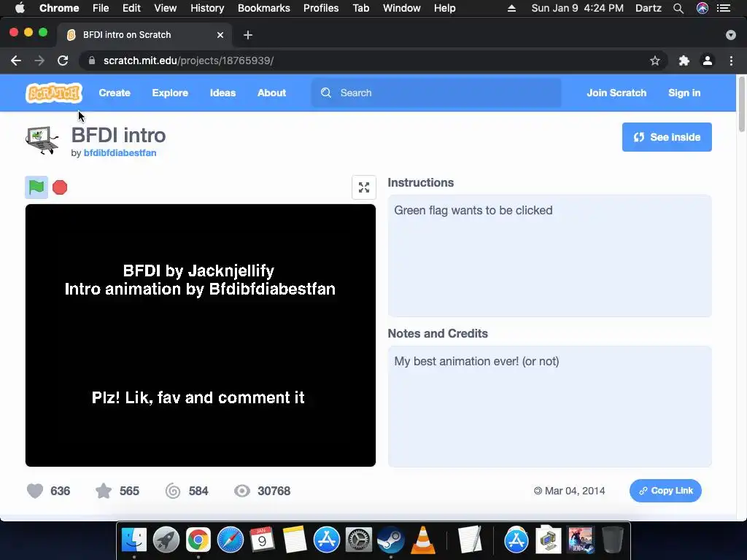Image resolution: width=747 pixels, height=560 pixels.
Task: Click the page vertical scrollbar
Action: point(741,104)
